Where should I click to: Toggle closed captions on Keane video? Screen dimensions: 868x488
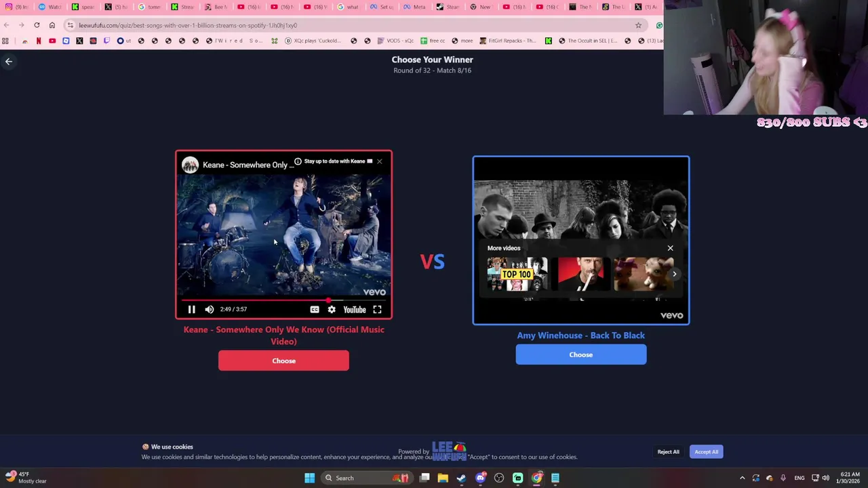(x=315, y=310)
